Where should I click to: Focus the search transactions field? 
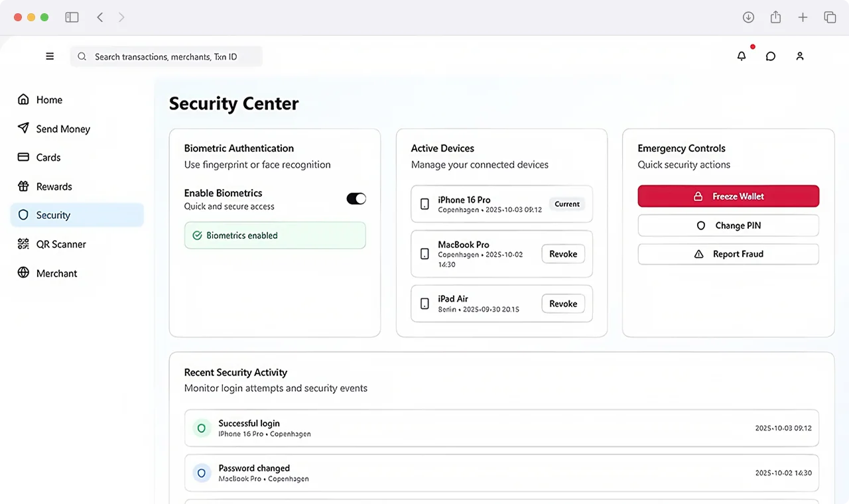tap(166, 56)
